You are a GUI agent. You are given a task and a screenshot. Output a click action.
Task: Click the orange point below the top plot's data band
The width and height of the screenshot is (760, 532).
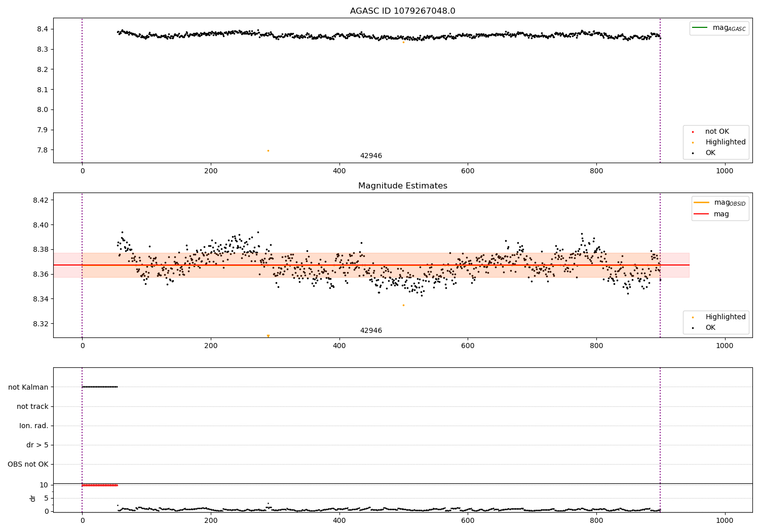pyautogui.click(x=403, y=42)
